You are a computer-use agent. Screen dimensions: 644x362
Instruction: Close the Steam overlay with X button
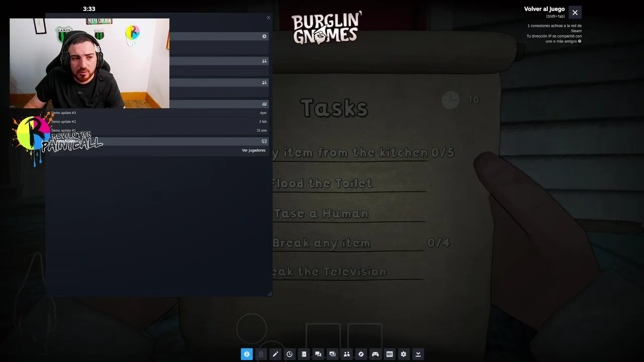pyautogui.click(x=575, y=13)
